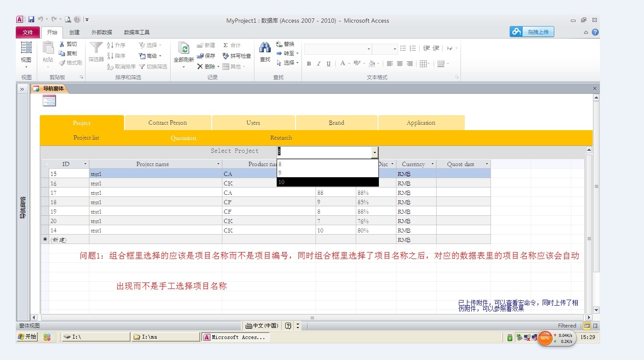Click 全部刷新 (Refresh All) icon

[184, 48]
